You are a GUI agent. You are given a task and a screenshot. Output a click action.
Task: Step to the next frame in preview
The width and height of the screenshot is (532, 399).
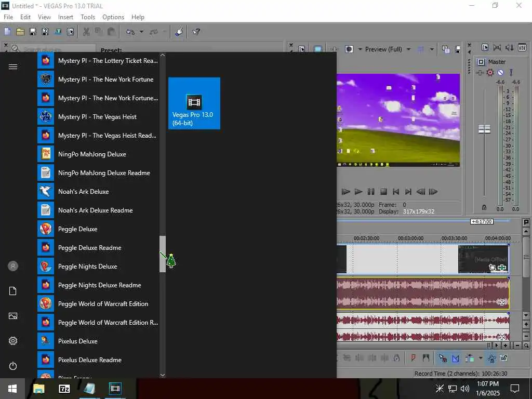click(433, 192)
